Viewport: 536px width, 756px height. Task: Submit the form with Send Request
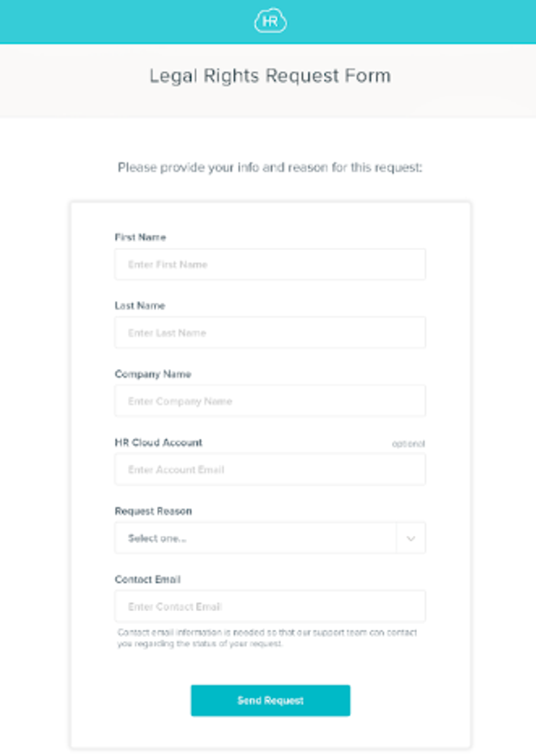(270, 700)
